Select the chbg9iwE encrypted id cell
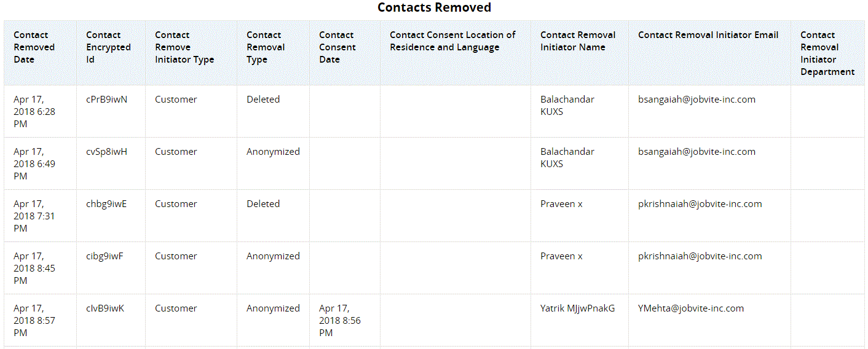Screen dimensions: 868x349 click(106, 204)
